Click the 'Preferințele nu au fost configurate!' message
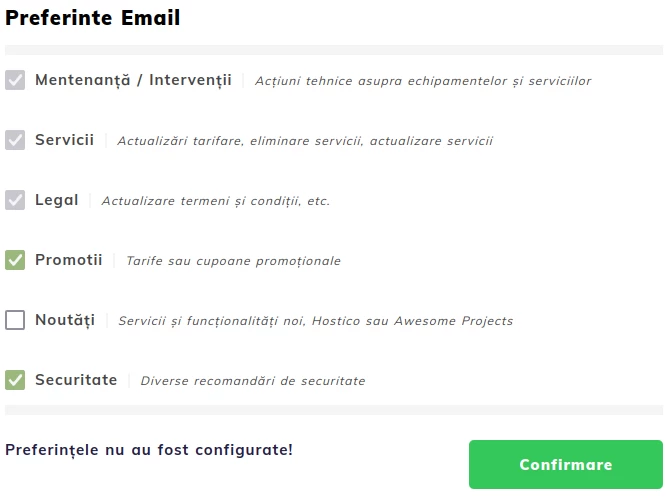The width and height of the screenshot is (670, 500). (x=149, y=449)
